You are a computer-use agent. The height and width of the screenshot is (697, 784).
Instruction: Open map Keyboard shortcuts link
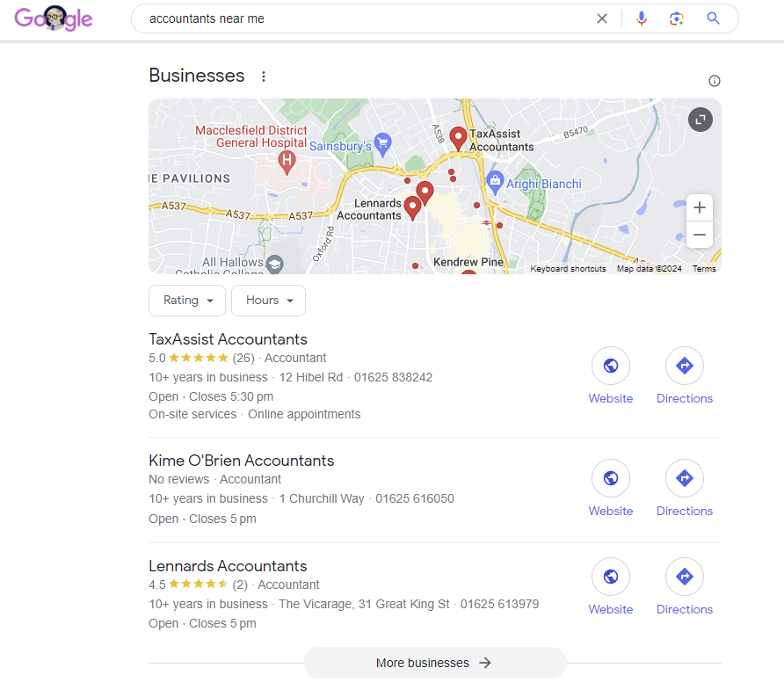coord(568,268)
